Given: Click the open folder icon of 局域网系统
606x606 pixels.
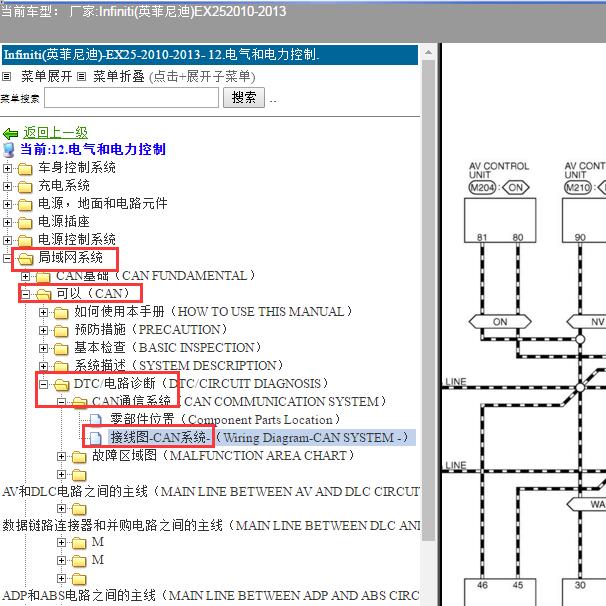Looking at the screenshot, I should click(25, 259).
